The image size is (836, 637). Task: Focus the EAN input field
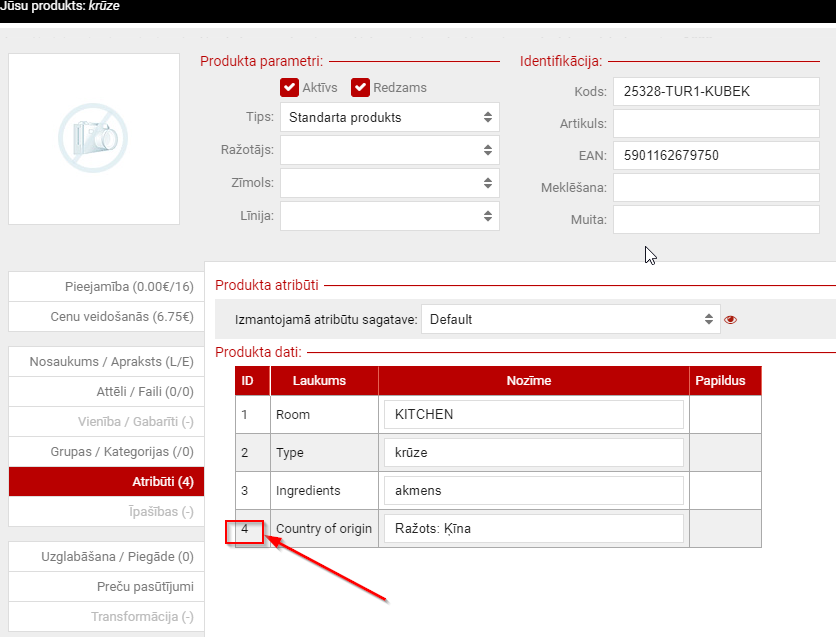[716, 155]
